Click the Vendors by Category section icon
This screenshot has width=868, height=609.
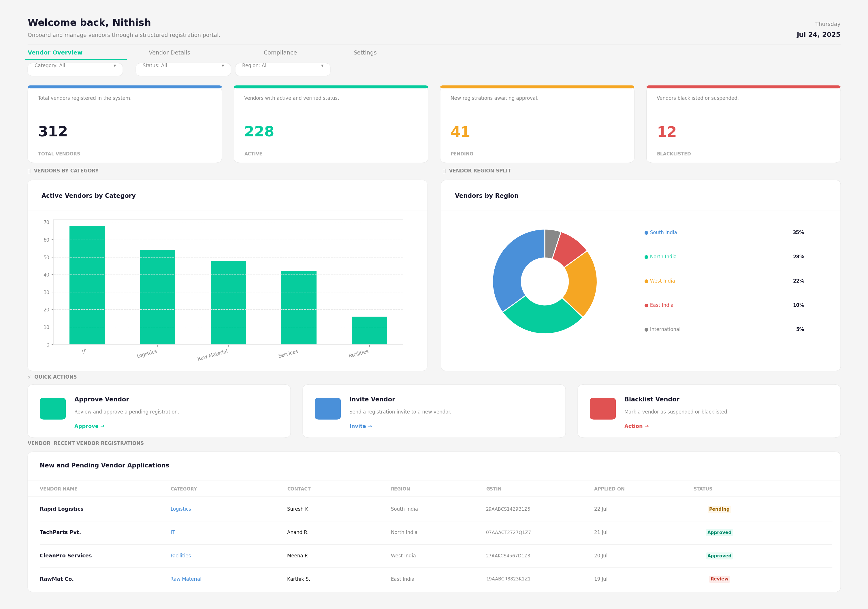click(29, 171)
